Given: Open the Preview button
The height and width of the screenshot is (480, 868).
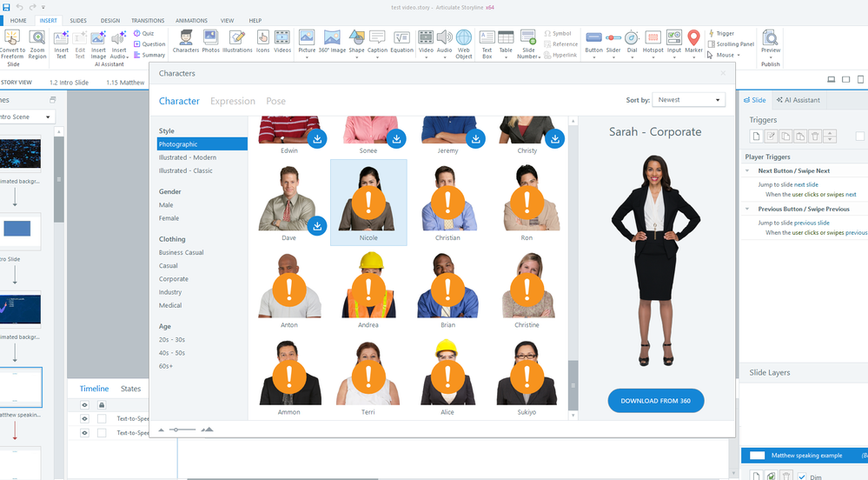Looking at the screenshot, I should tap(771, 42).
